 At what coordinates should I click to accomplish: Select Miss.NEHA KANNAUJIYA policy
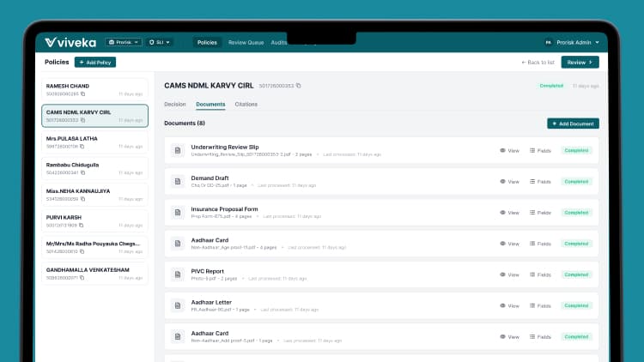94,195
